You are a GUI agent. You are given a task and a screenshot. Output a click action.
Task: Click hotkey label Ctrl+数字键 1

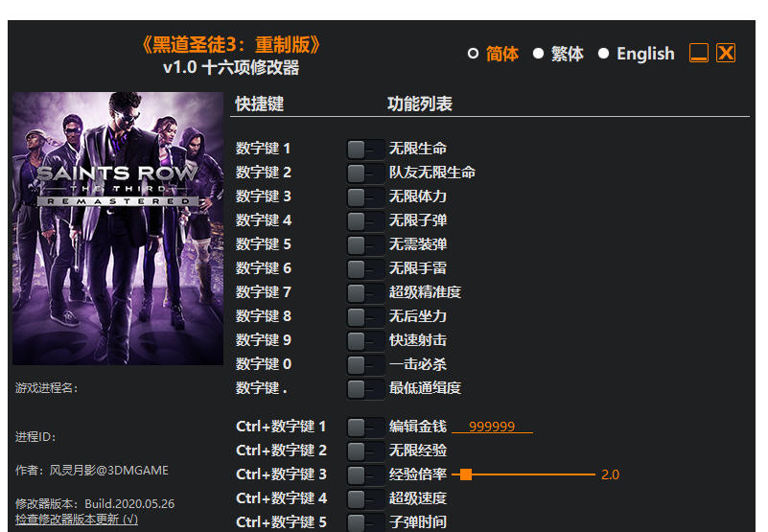point(281,427)
